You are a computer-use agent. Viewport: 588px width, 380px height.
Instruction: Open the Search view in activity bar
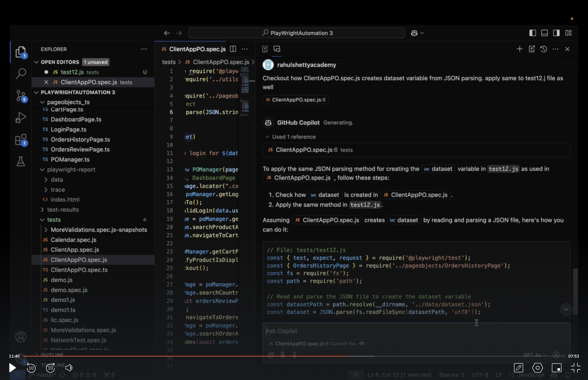point(21,73)
